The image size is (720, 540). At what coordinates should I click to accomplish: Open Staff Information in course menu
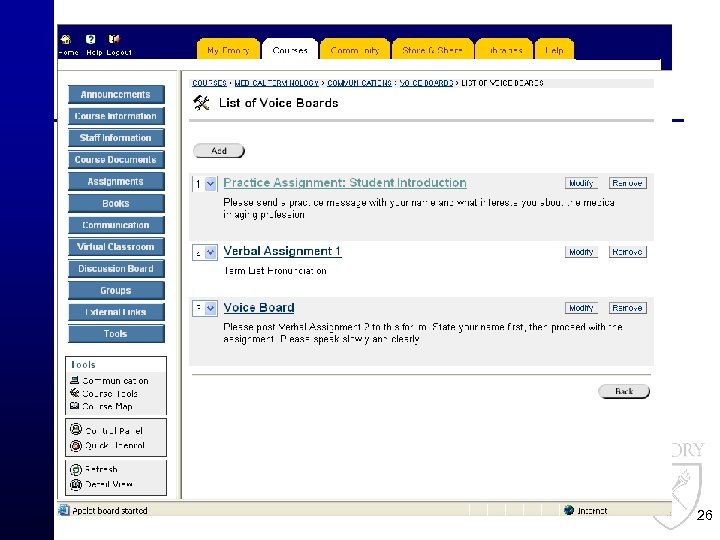coord(116,138)
